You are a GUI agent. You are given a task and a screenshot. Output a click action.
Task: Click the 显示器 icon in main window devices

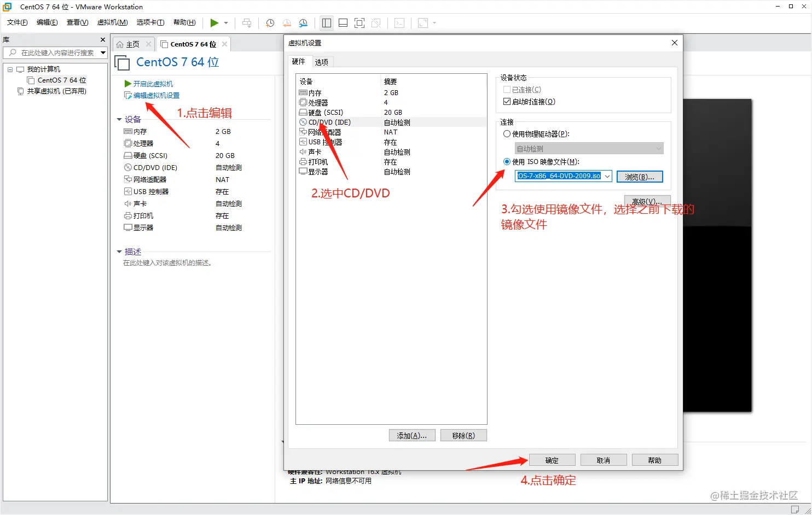click(x=128, y=227)
